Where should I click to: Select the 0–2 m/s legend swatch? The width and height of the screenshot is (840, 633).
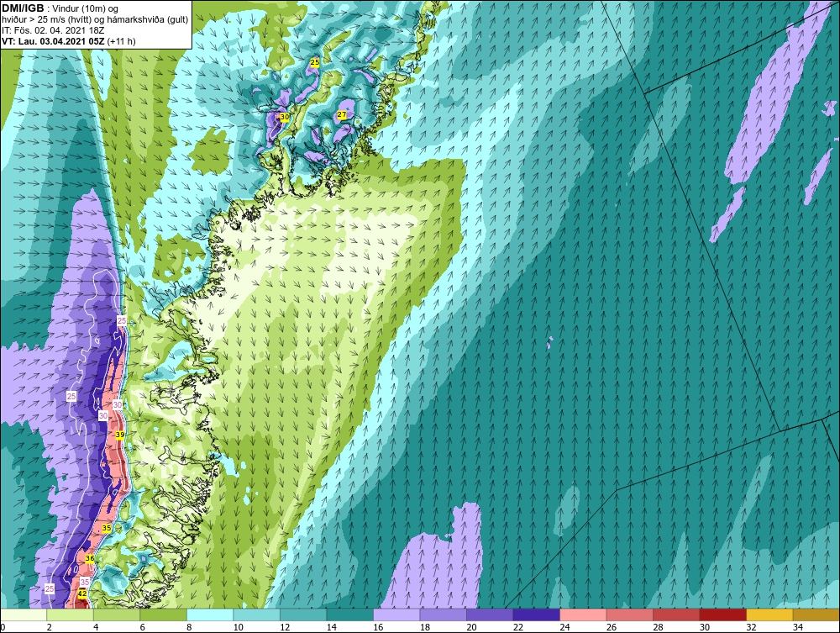(x=24, y=615)
